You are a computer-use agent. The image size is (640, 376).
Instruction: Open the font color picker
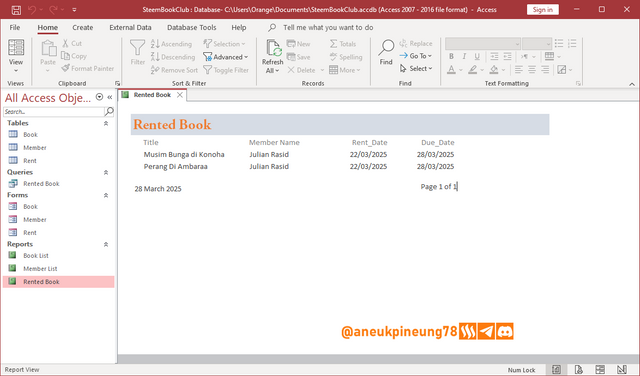(x=460, y=70)
